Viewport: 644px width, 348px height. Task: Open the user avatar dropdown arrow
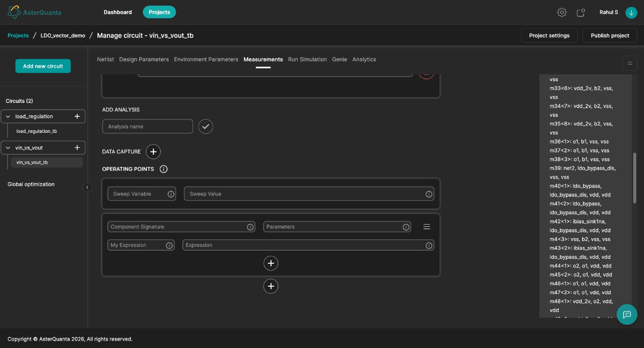(x=631, y=13)
